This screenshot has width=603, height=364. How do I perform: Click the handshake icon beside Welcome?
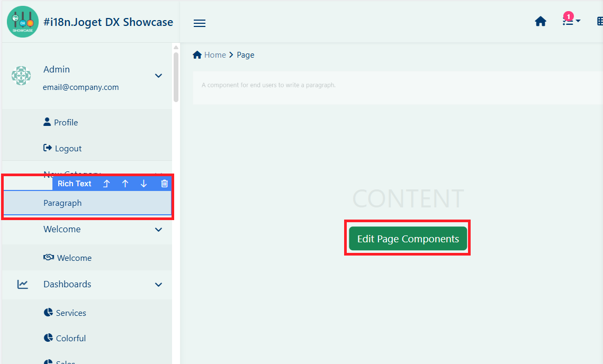pos(49,257)
